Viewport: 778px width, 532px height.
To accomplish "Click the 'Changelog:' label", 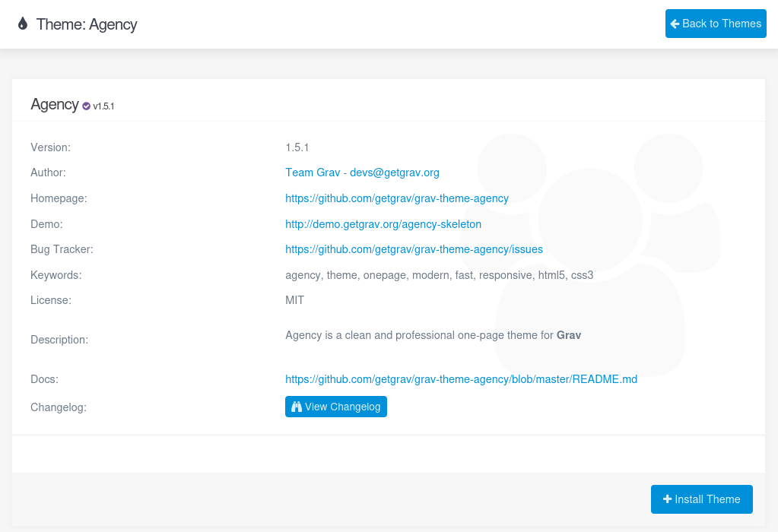I will coord(59,407).
